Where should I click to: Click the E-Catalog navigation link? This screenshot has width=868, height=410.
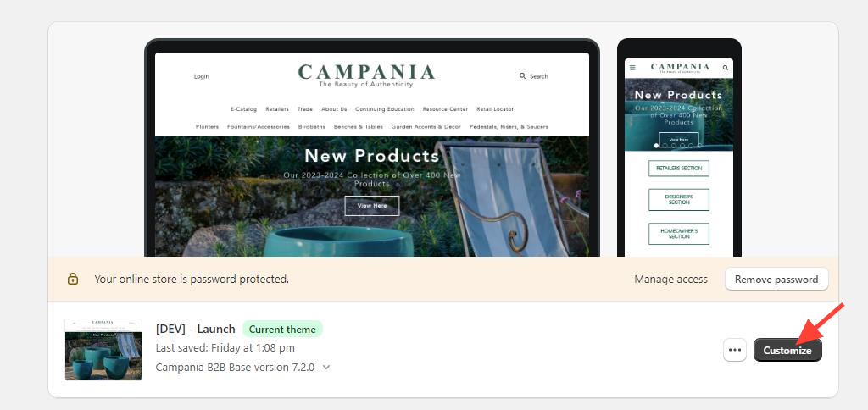point(243,109)
